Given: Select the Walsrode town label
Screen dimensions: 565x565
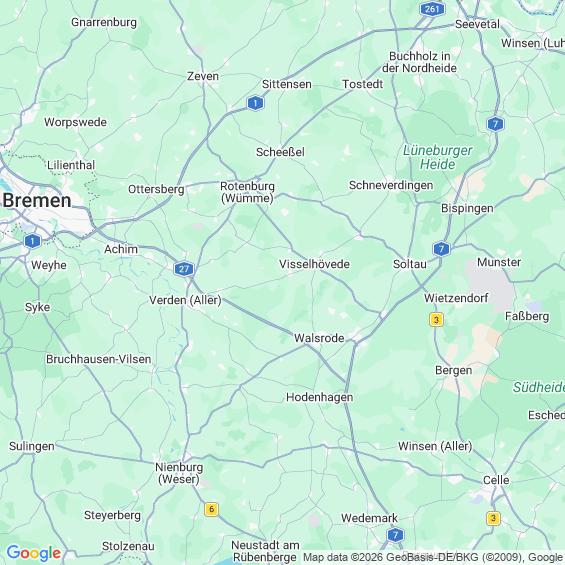Looking at the screenshot, I should coord(319,338).
